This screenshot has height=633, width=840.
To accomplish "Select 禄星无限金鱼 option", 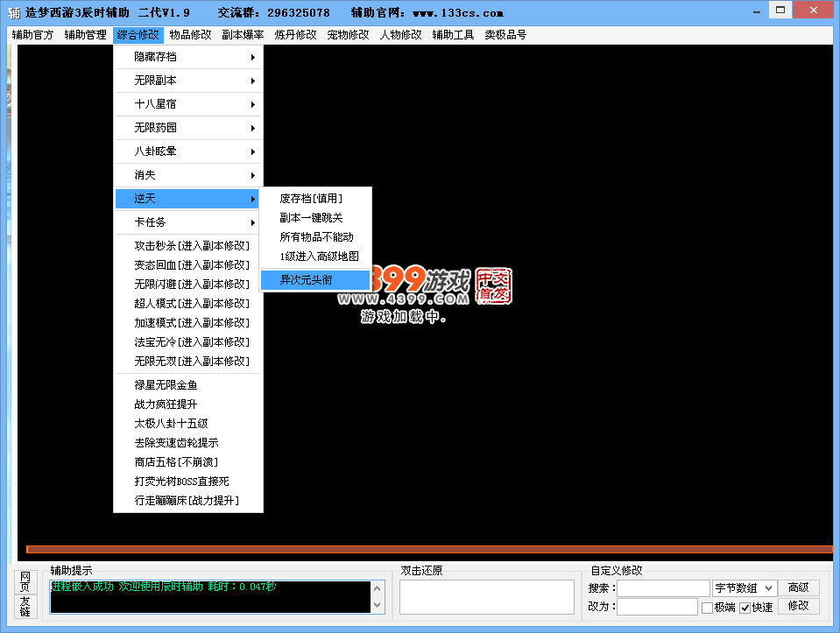I will (188, 384).
